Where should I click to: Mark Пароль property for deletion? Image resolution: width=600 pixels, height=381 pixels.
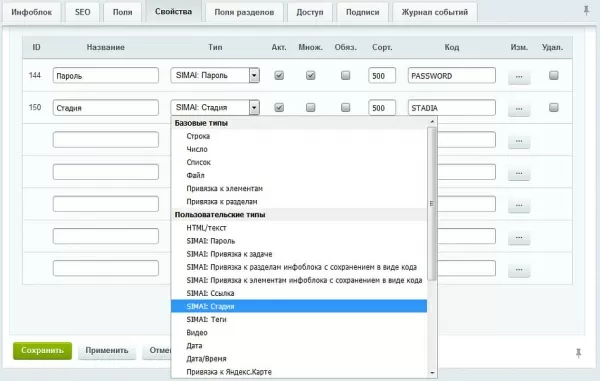tap(554, 75)
